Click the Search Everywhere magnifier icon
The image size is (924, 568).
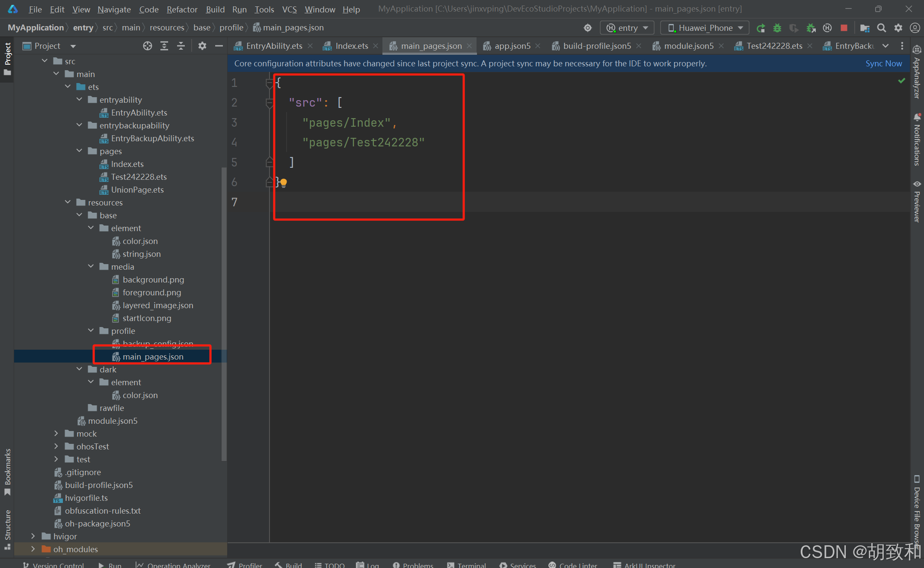pos(881,28)
